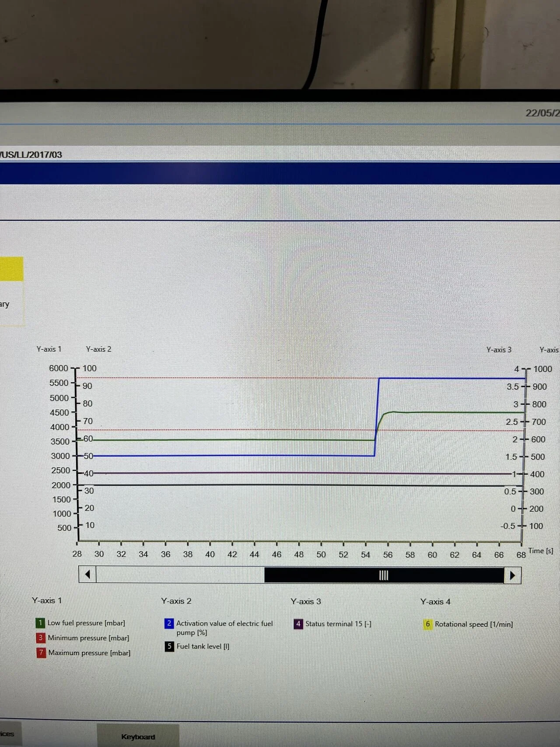The height and width of the screenshot is (747, 560).
Task: Click the 'Fuel tank level [l]' legend label
Action: pos(203,646)
